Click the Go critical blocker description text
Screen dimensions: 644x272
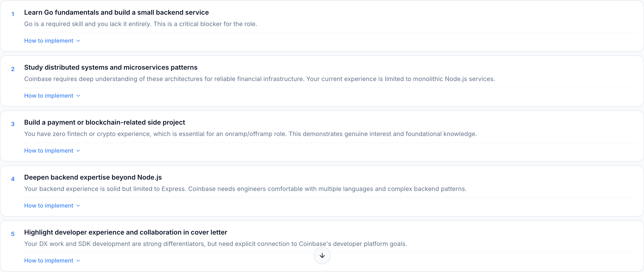140,24
